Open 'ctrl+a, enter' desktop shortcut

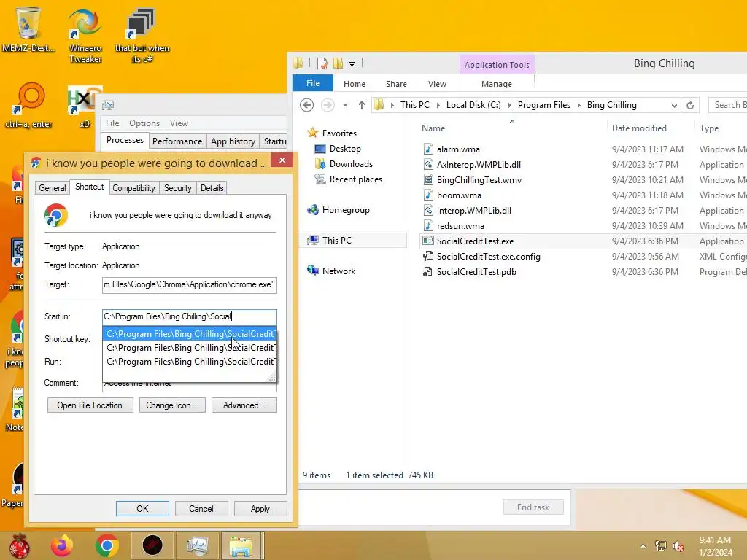pyautogui.click(x=28, y=106)
